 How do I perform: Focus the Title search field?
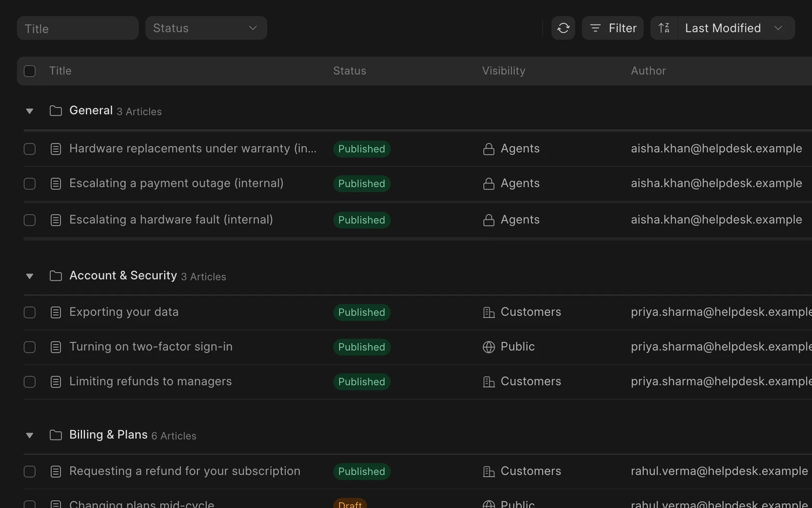point(78,28)
